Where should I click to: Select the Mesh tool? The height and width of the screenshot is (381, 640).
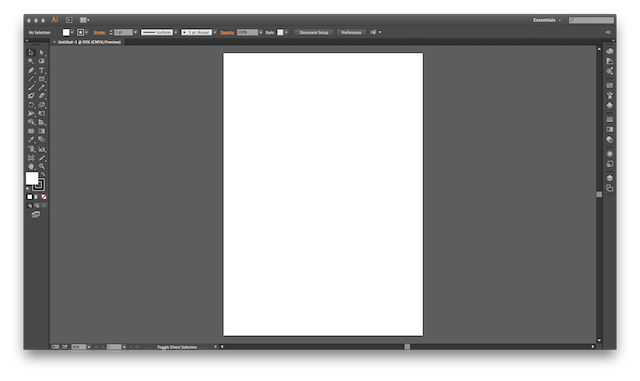pos(31,131)
